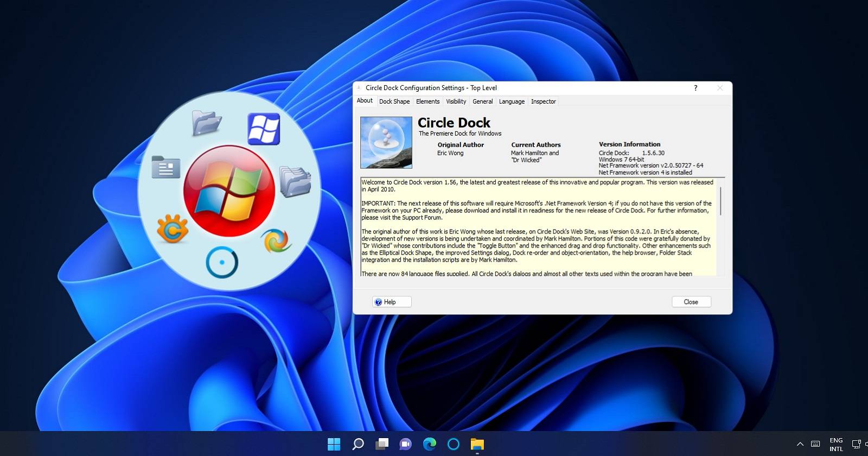Launch the swirl browser dock icon
Screen dimensions: 868x456
[x=277, y=240]
